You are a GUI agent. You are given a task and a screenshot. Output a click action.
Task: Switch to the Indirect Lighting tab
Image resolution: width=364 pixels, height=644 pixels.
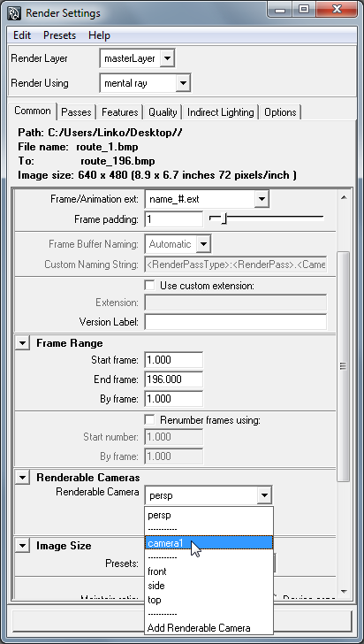(x=220, y=112)
